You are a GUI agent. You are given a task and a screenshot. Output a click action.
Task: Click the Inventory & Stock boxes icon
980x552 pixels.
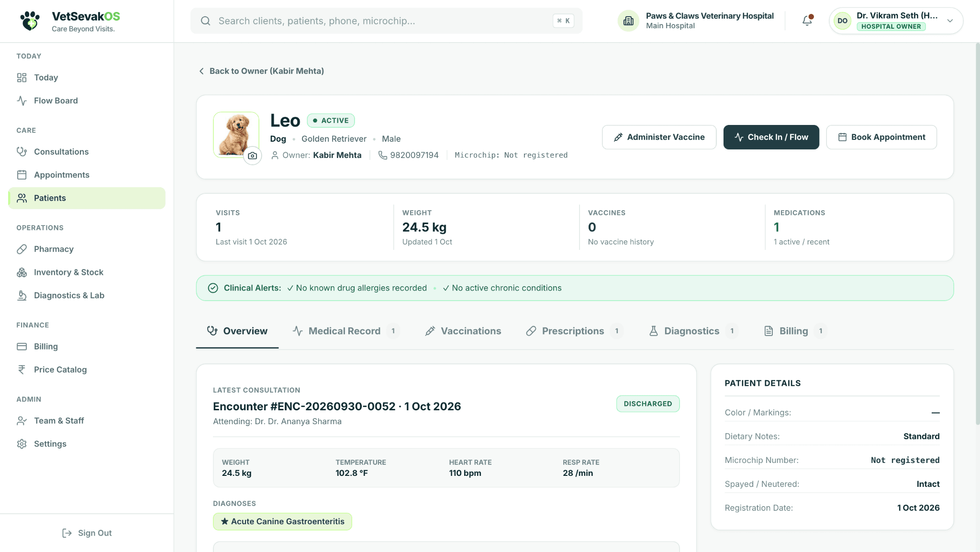pos(22,272)
